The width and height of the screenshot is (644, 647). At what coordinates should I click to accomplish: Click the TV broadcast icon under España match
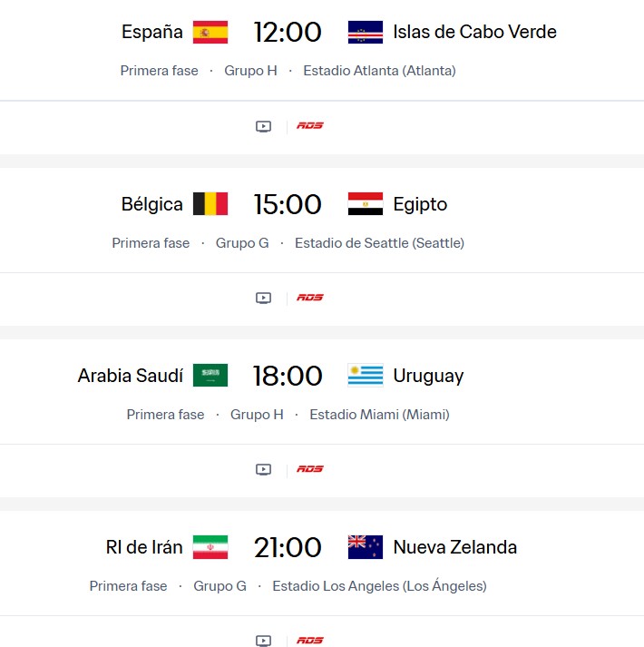[263, 126]
